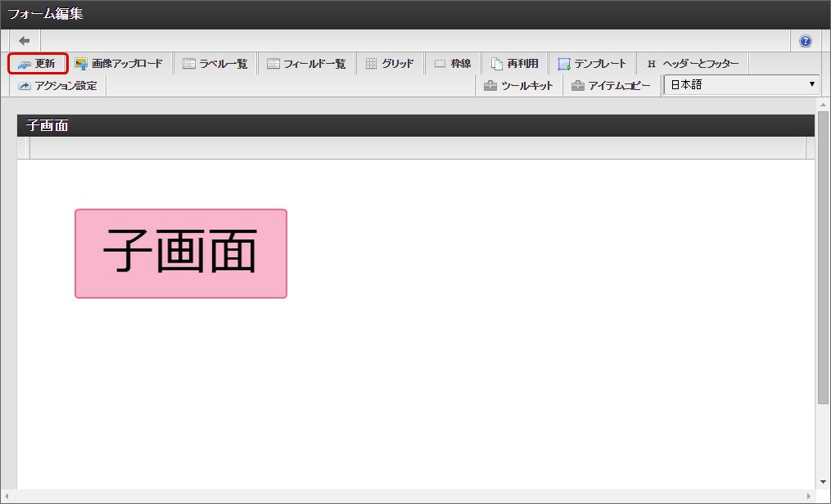
Task: Click the 更新 update button
Action: pyautogui.click(x=38, y=64)
